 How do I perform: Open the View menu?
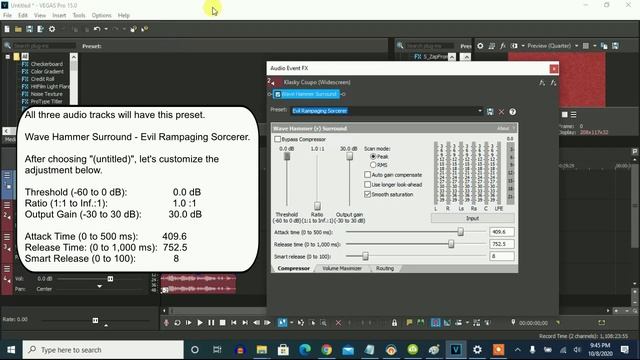point(40,15)
